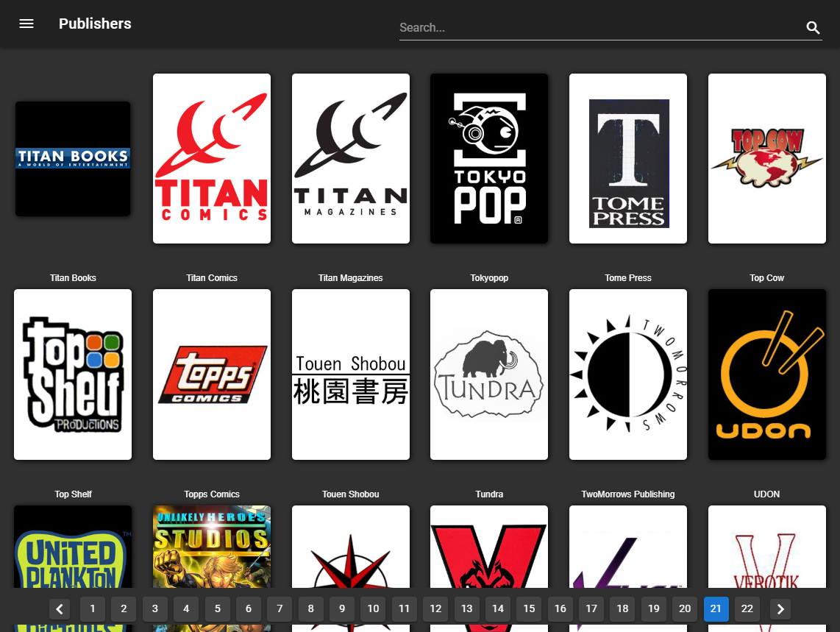
Task: Jump to page 6
Action: tap(249, 609)
